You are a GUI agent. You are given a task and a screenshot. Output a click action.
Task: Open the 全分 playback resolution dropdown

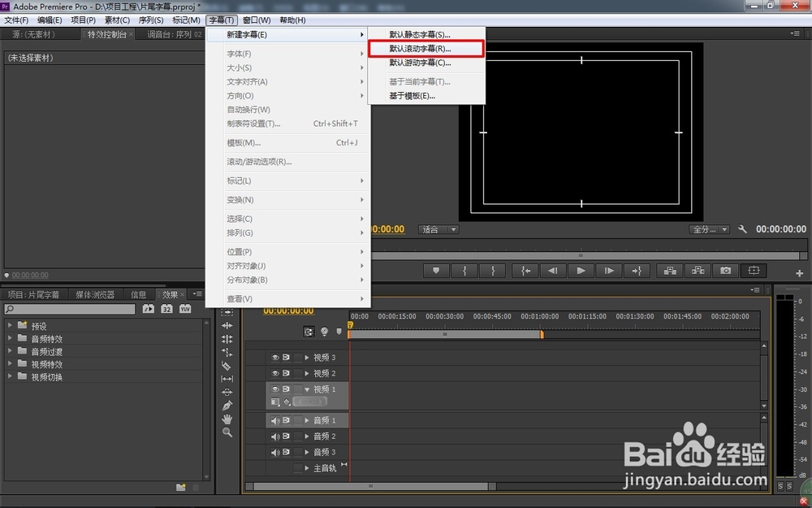709,229
